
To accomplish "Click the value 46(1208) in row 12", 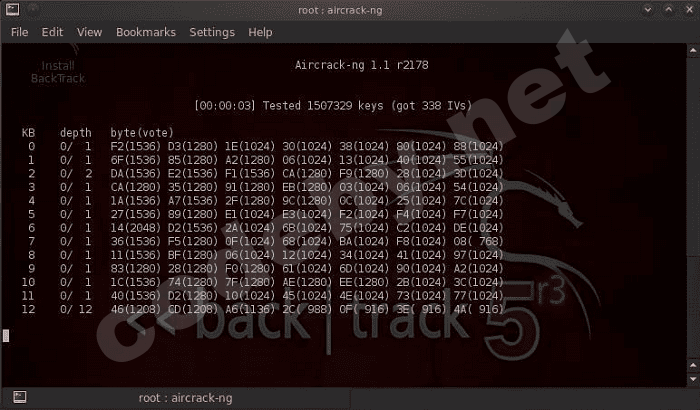I will tap(136, 309).
